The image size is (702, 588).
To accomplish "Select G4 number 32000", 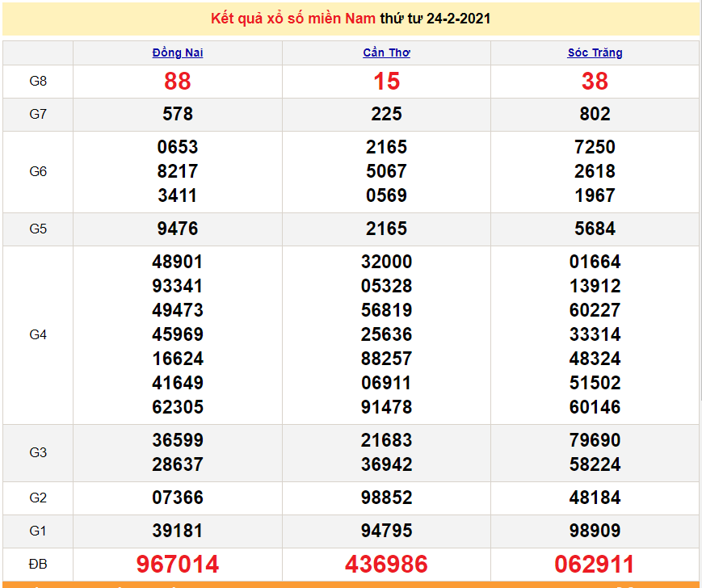I will pyautogui.click(x=386, y=262).
